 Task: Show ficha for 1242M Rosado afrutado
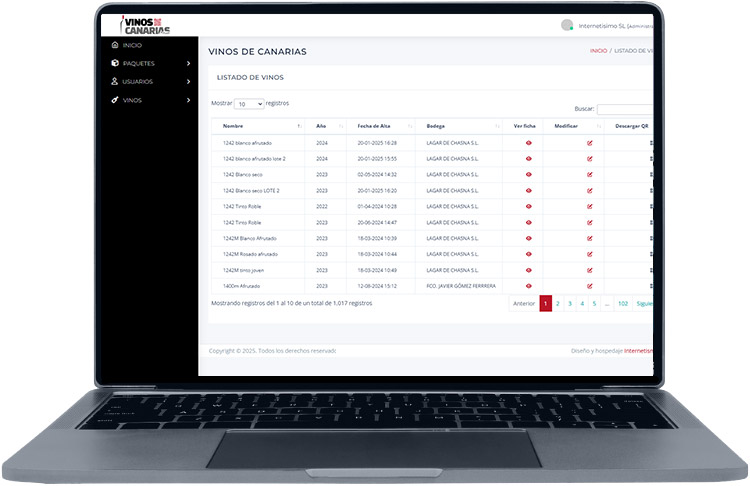tap(529, 254)
